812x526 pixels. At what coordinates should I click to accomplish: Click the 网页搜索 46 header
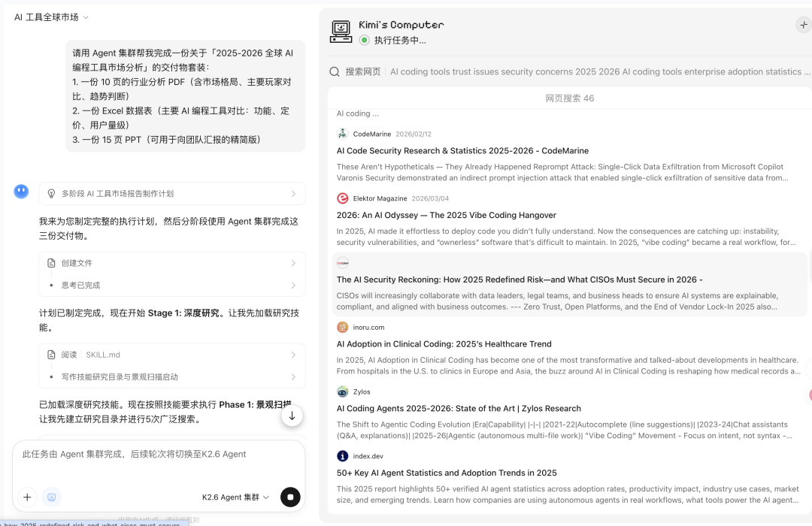570,98
